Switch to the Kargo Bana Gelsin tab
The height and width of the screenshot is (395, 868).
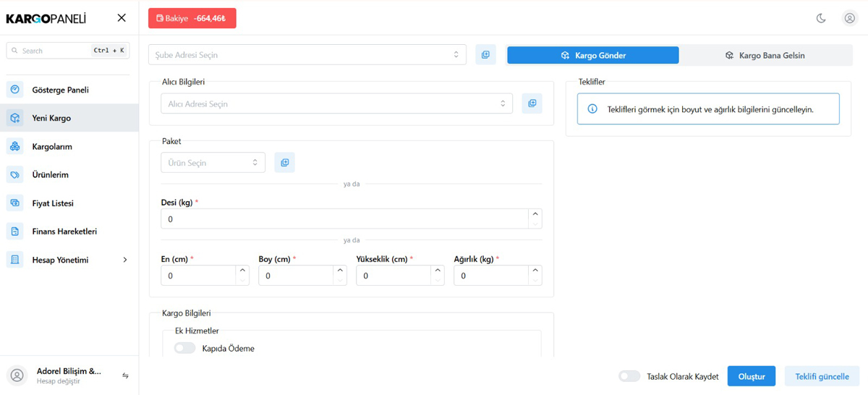pos(765,55)
